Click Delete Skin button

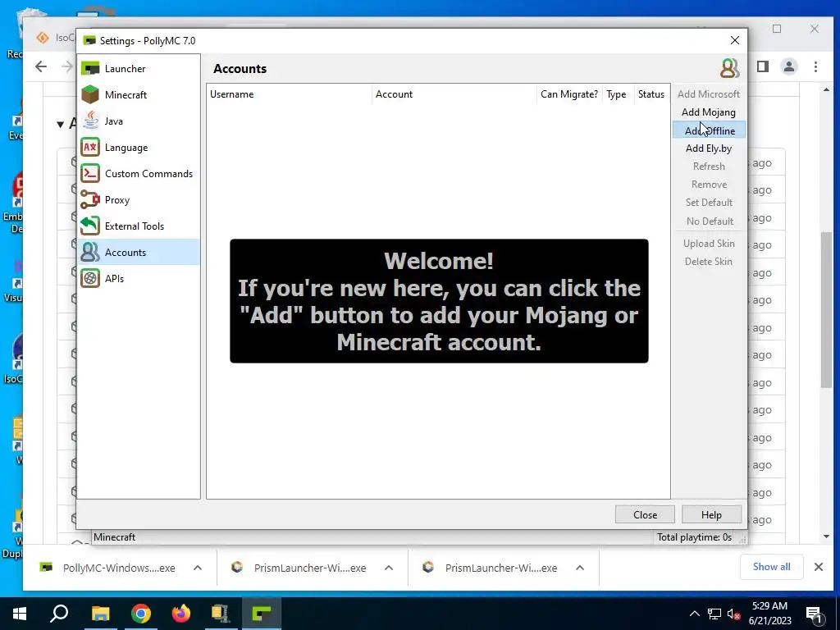(x=709, y=262)
